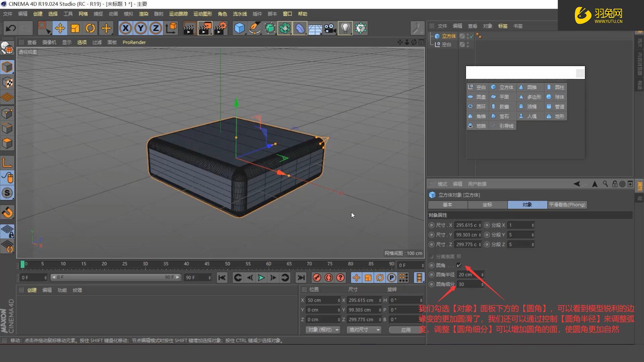Toggle the 立方体 object's visibility dots
Screen dimensions: 644x362
(468, 36)
